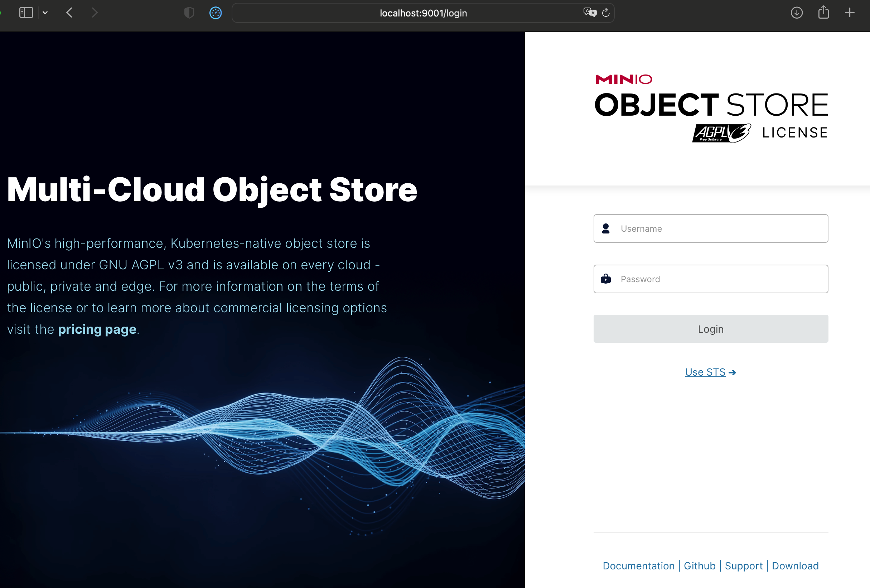
Task: Click the Multi-Cloud Object Store heading
Action: click(x=212, y=190)
